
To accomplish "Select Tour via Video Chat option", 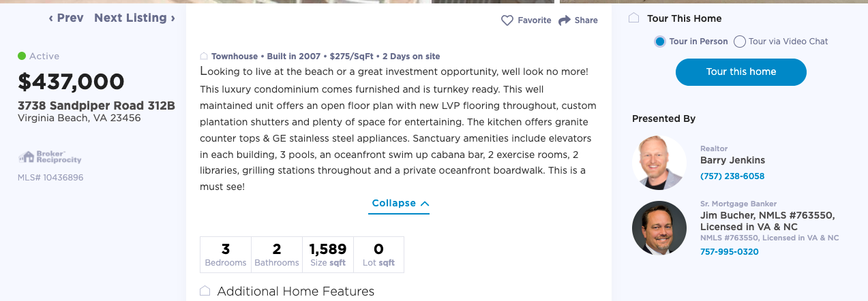I will [740, 42].
